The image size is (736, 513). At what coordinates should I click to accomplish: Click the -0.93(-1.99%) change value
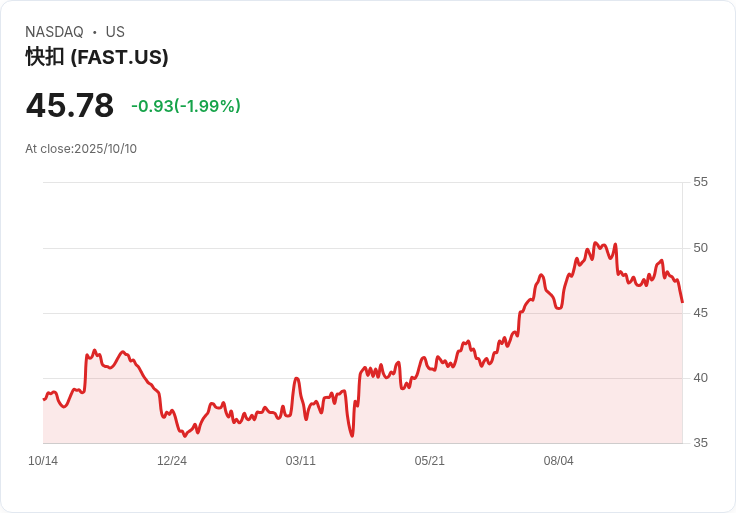tap(186, 106)
